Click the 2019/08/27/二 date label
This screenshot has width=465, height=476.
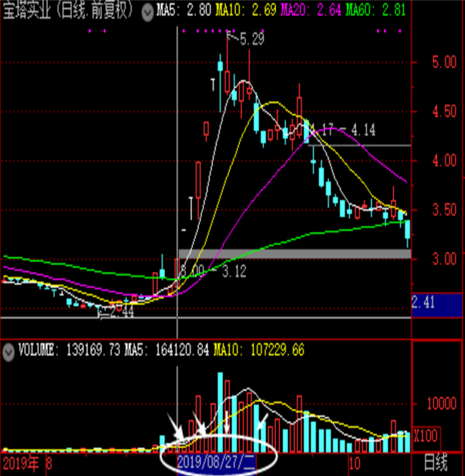click(216, 462)
